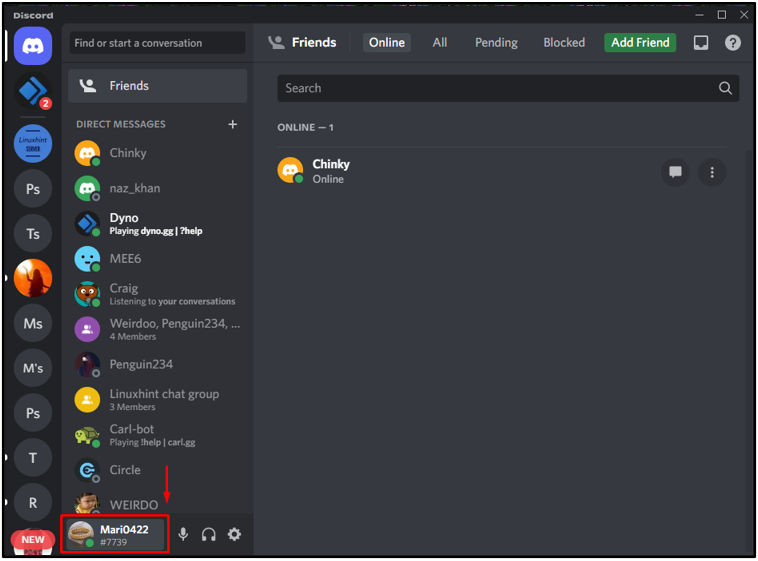The width and height of the screenshot is (758, 561).
Task: Select the Ps server icon below Linuxhint
Action: coord(33,189)
